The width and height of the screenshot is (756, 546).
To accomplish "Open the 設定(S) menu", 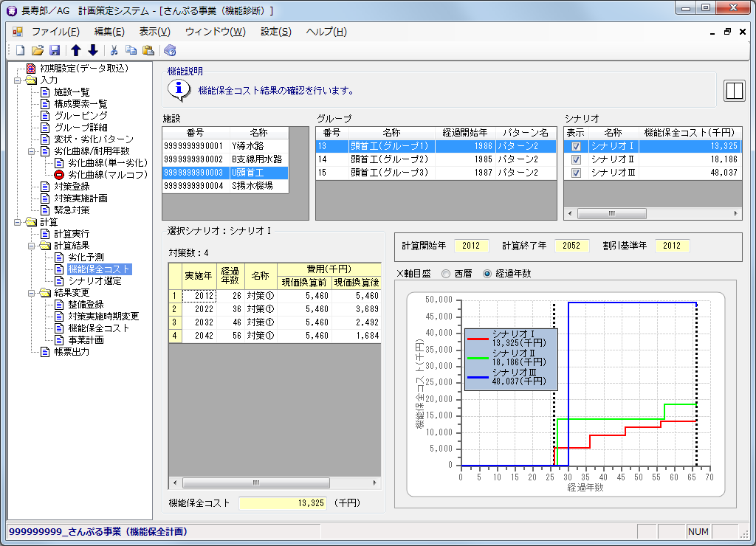I will point(275,32).
